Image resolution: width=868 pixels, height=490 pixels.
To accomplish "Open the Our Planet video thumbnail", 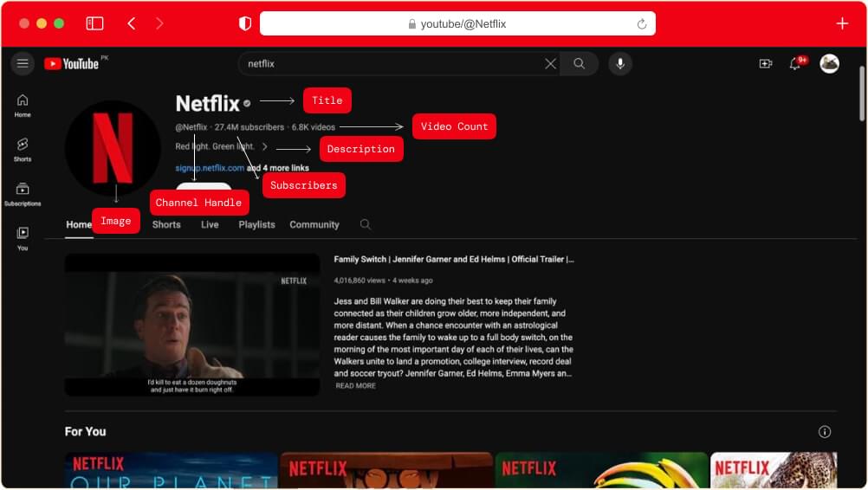I will [x=171, y=470].
